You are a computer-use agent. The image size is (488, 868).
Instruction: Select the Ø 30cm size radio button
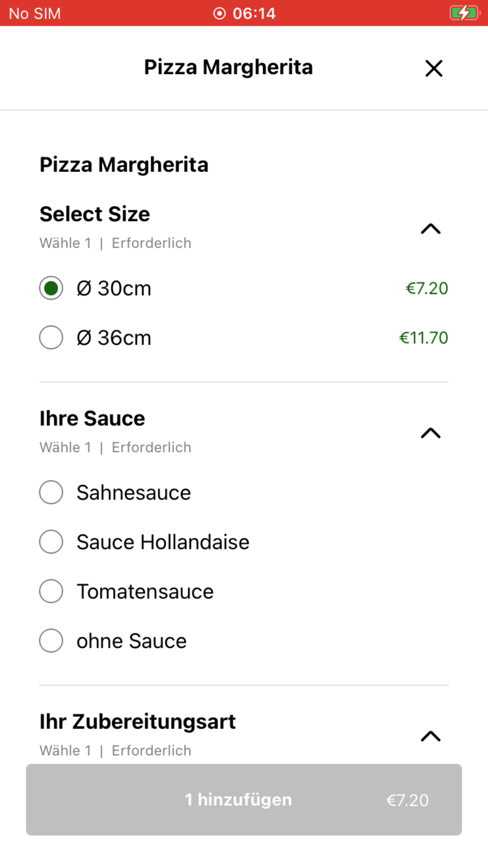tap(51, 288)
